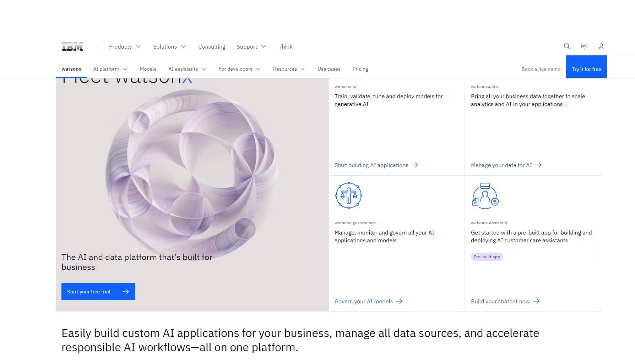The width and height of the screenshot is (635, 364).
Task: Click 'Train, validate, tune and deploy models' text
Action: [389, 100]
